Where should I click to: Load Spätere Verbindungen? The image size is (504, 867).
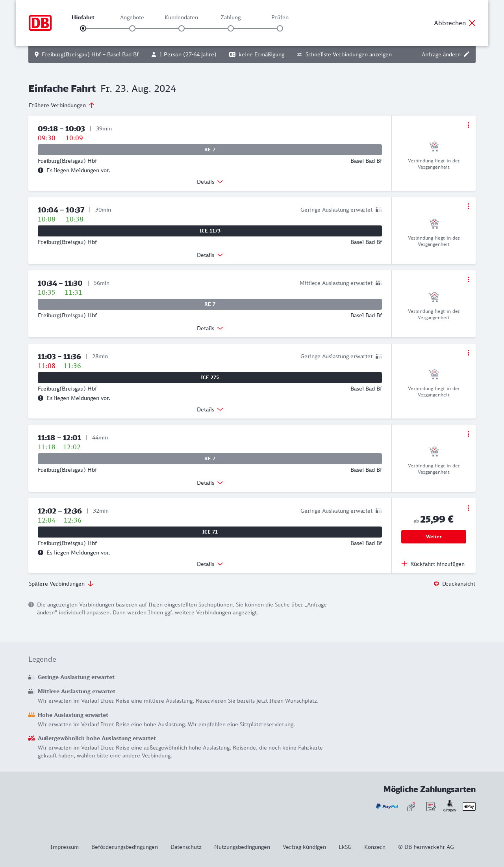click(x=61, y=584)
